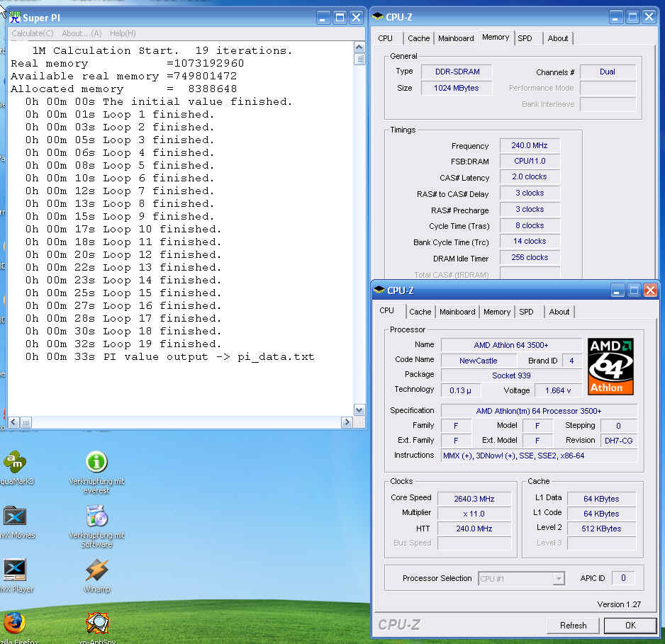Click the Type value DDR-SDRAM
Viewport: 665px width, 644px height.
pos(457,72)
